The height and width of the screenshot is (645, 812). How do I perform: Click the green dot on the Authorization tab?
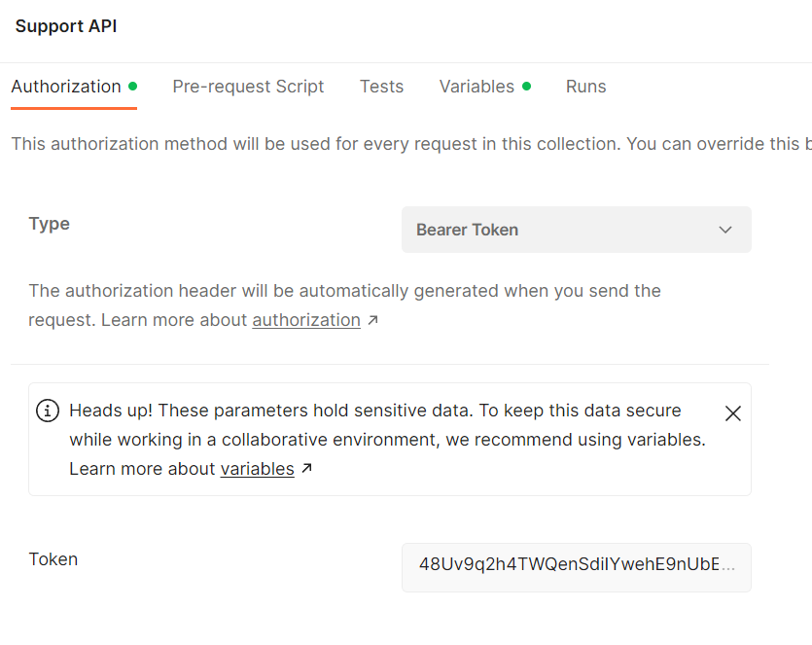(x=131, y=85)
